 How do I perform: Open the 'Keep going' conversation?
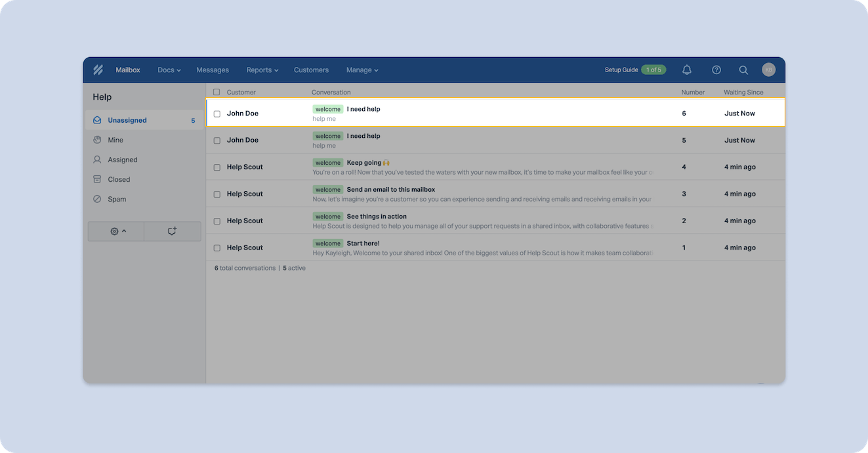pyautogui.click(x=495, y=167)
